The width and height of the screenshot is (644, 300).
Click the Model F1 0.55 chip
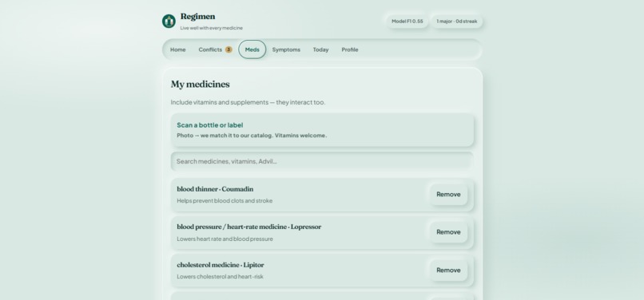tap(407, 22)
